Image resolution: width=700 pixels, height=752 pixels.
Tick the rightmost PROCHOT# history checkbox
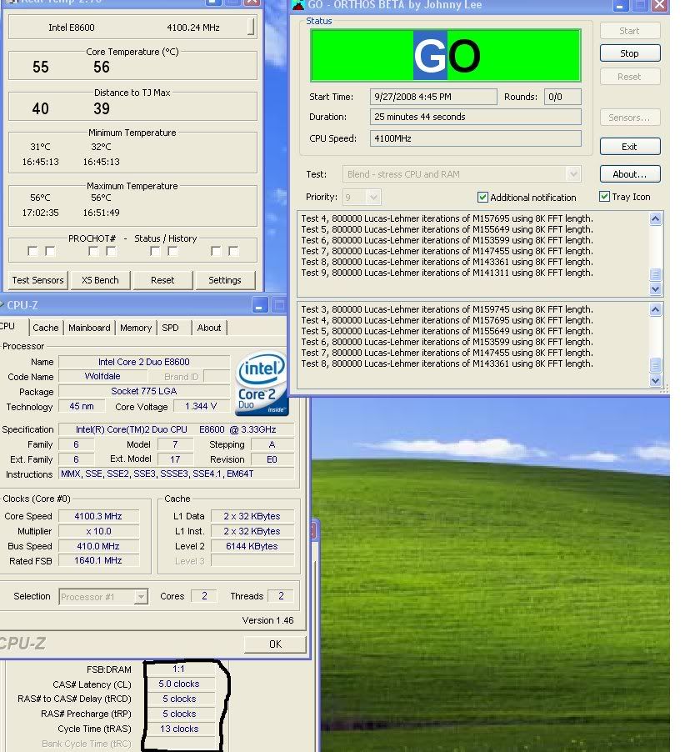click(233, 251)
